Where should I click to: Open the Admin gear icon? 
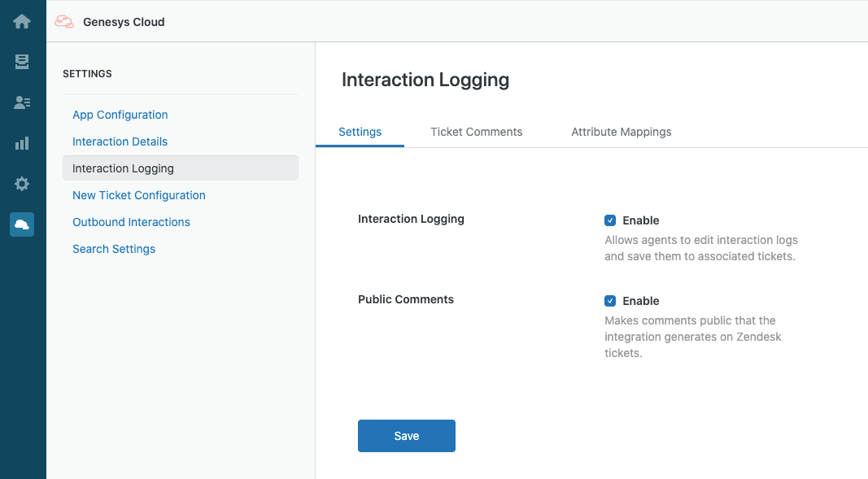tap(21, 184)
